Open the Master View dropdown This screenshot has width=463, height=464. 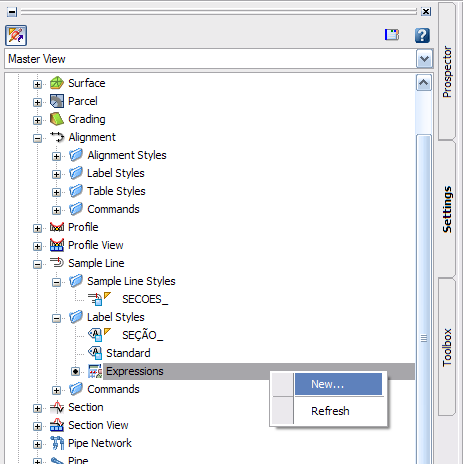pyautogui.click(x=424, y=59)
